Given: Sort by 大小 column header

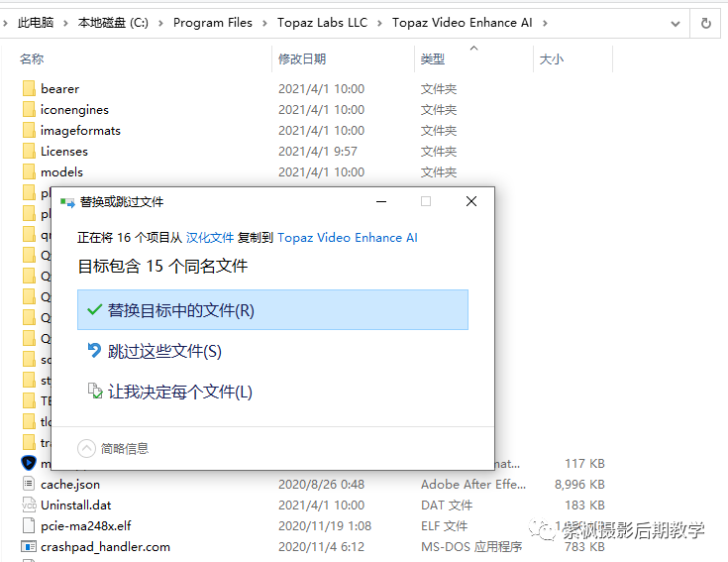Looking at the screenshot, I should (x=552, y=59).
